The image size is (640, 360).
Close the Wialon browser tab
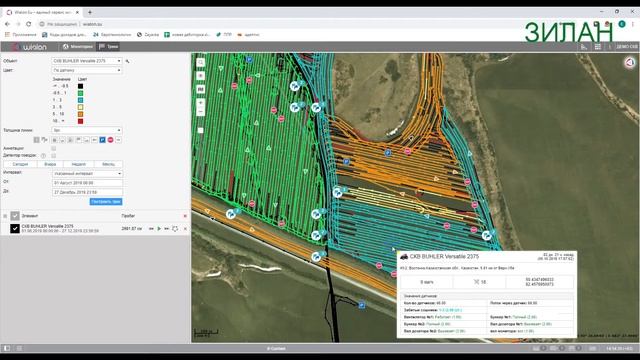(x=77, y=13)
